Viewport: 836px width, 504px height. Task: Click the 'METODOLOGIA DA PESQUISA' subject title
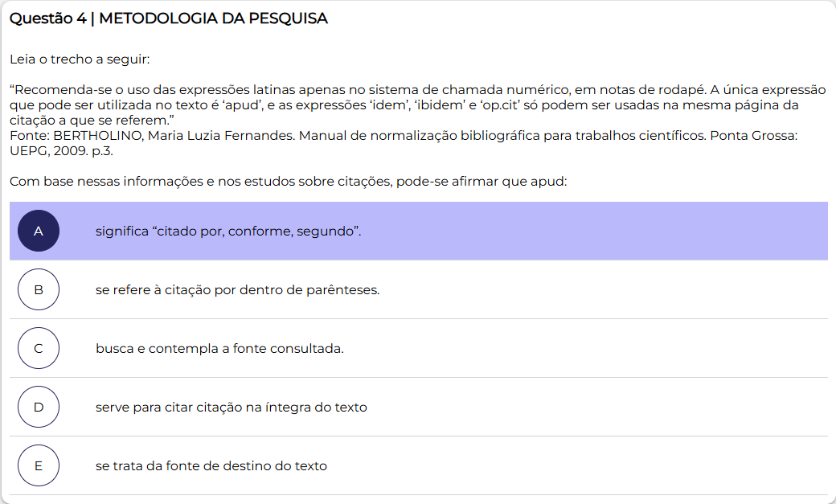point(214,18)
